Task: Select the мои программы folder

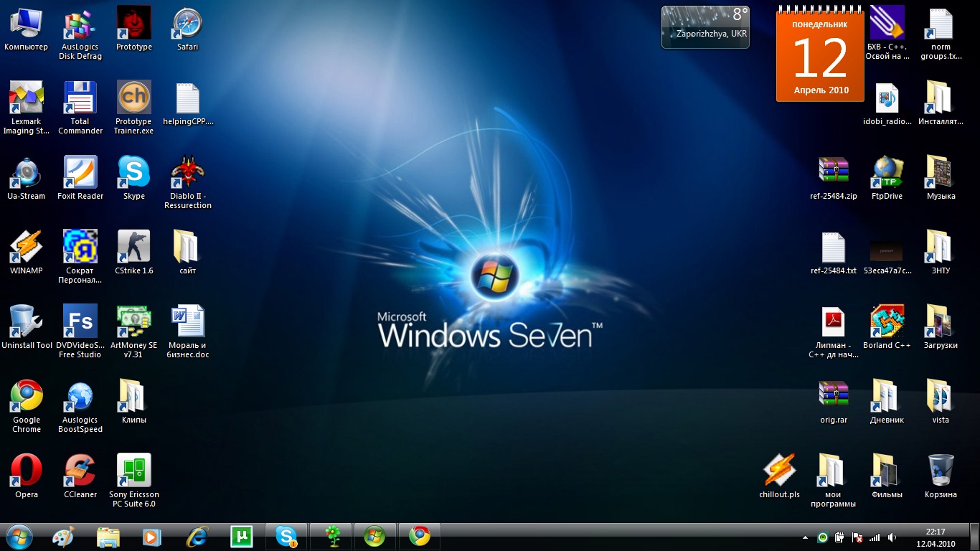Action: point(834,481)
